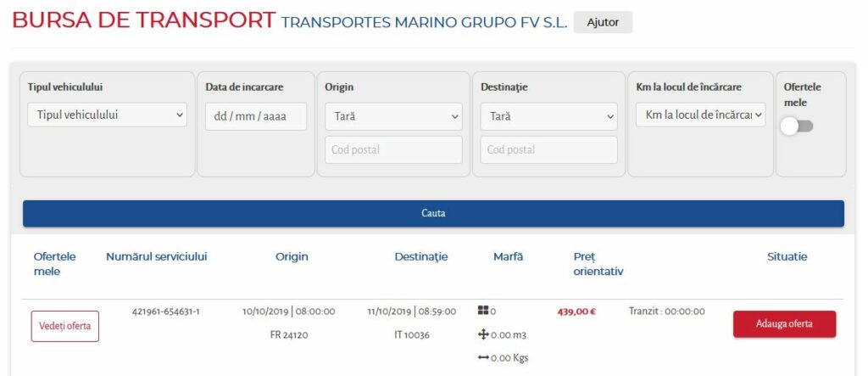Open the Tipul vehiculului dropdown
This screenshot has width=868, height=376.
click(x=108, y=115)
